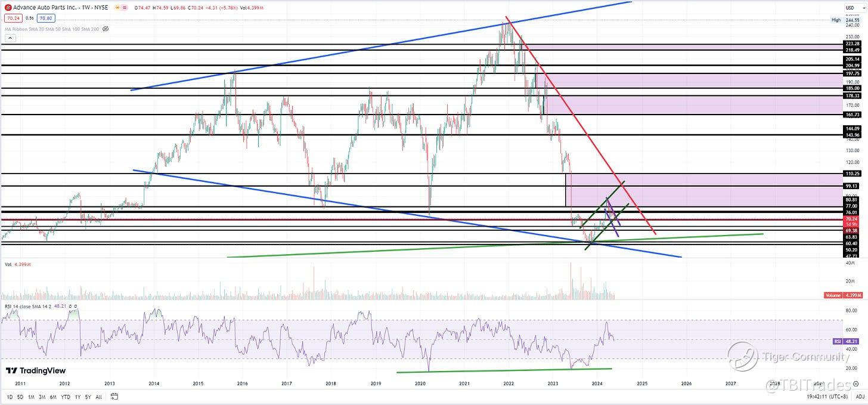Click the RSI 48.21 axis label
This screenshot has width=868, height=405.
coord(847,341)
